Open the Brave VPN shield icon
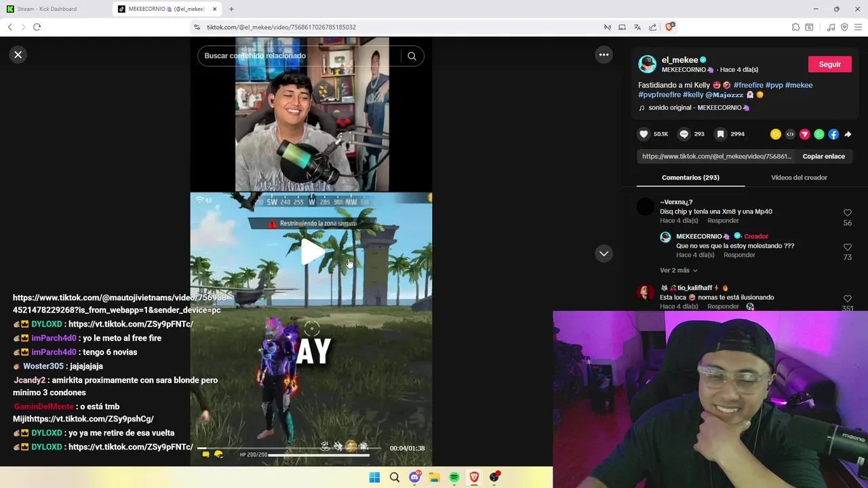The image size is (868, 488). [844, 27]
